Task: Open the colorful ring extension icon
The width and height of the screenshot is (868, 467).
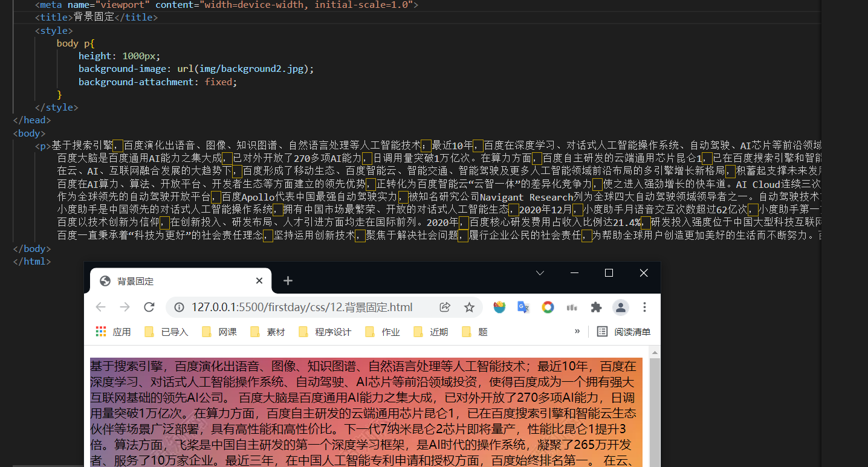Action: [548, 307]
